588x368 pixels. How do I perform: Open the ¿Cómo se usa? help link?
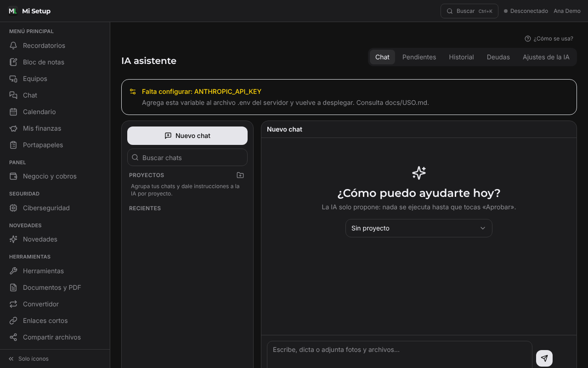pyautogui.click(x=549, y=39)
